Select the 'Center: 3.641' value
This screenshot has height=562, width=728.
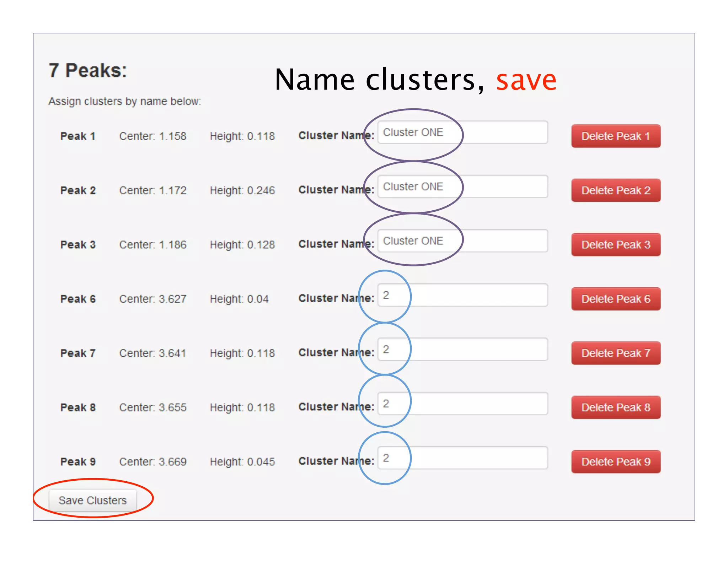pyautogui.click(x=153, y=353)
